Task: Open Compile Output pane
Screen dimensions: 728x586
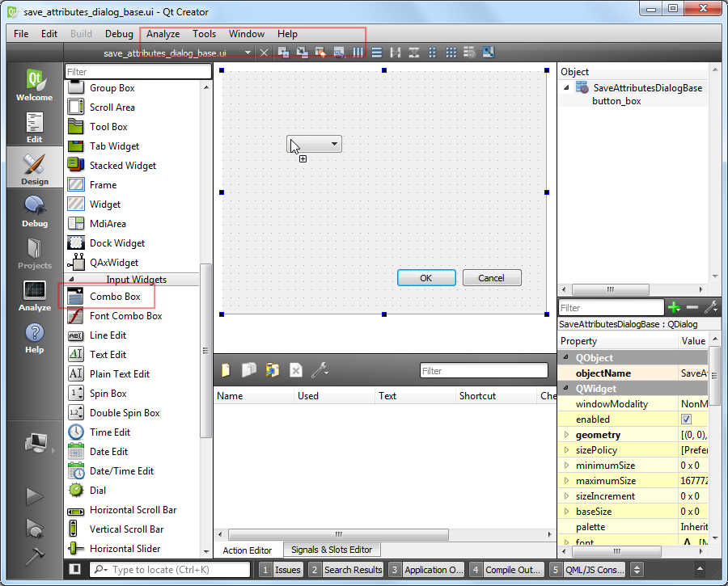Action: point(506,569)
